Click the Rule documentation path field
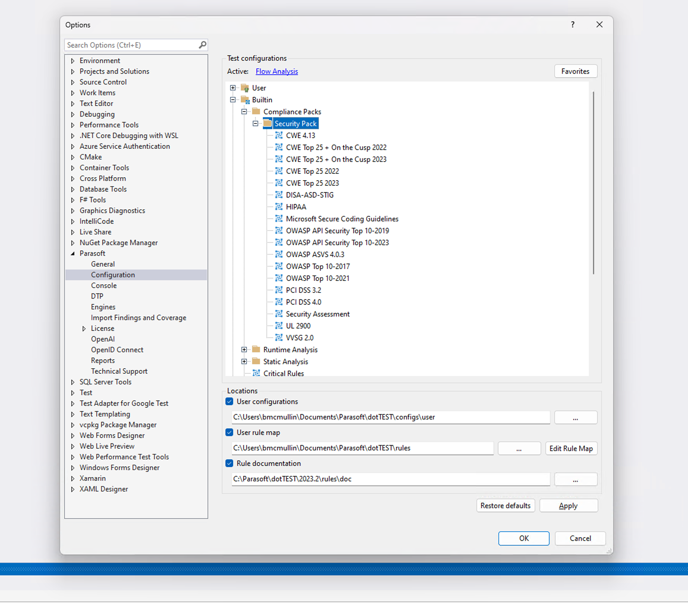 (x=390, y=479)
